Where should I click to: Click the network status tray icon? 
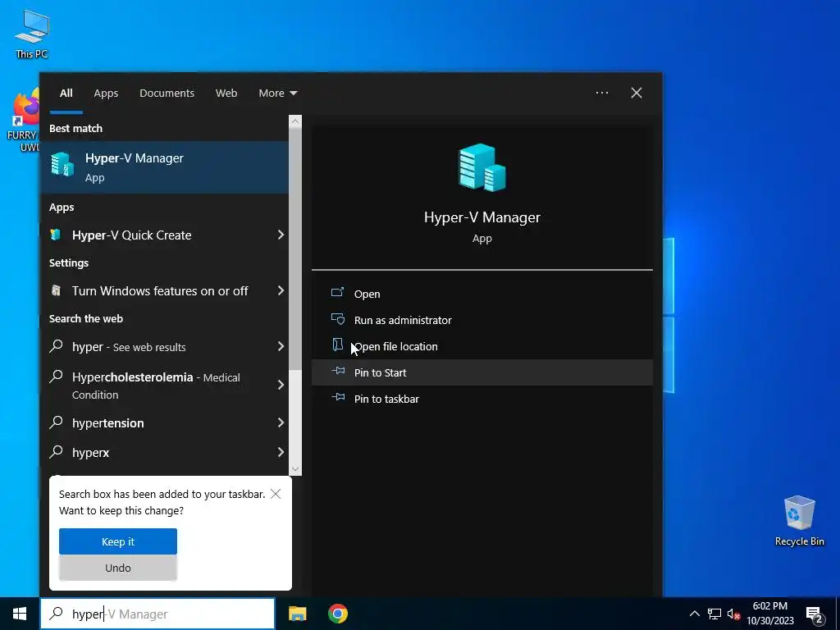714,614
